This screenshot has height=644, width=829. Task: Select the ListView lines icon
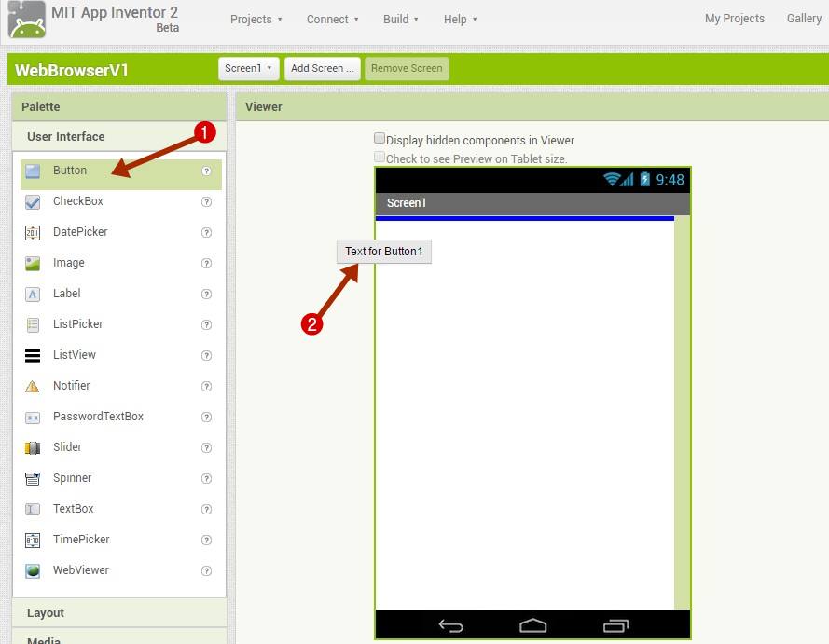tap(33, 355)
